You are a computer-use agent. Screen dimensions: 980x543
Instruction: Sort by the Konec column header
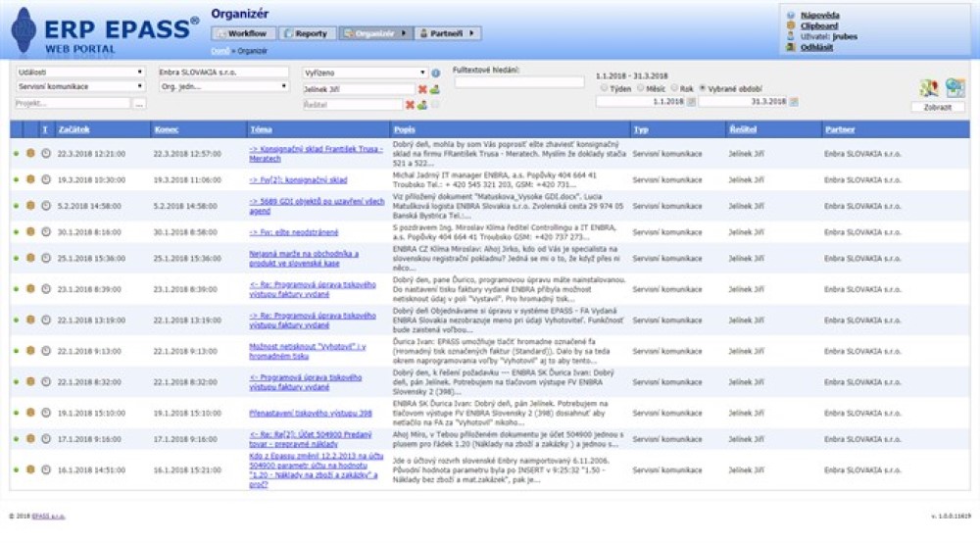[167, 130]
